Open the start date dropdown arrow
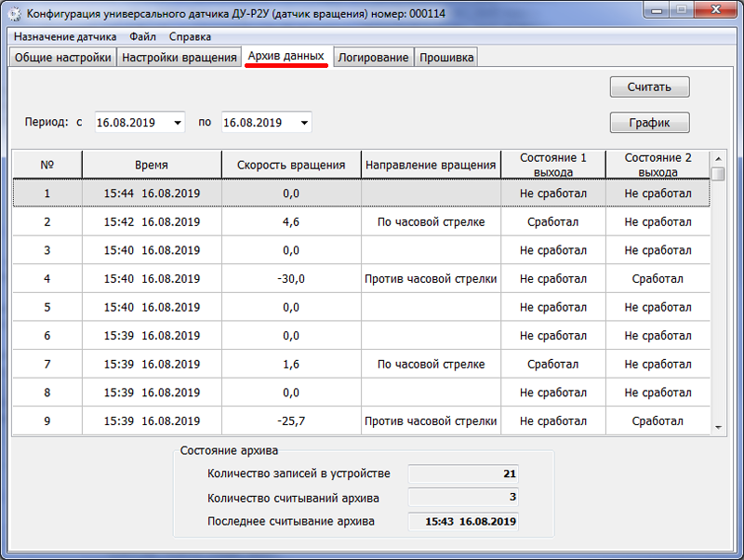The width and height of the screenshot is (744, 560). pyautogui.click(x=178, y=123)
